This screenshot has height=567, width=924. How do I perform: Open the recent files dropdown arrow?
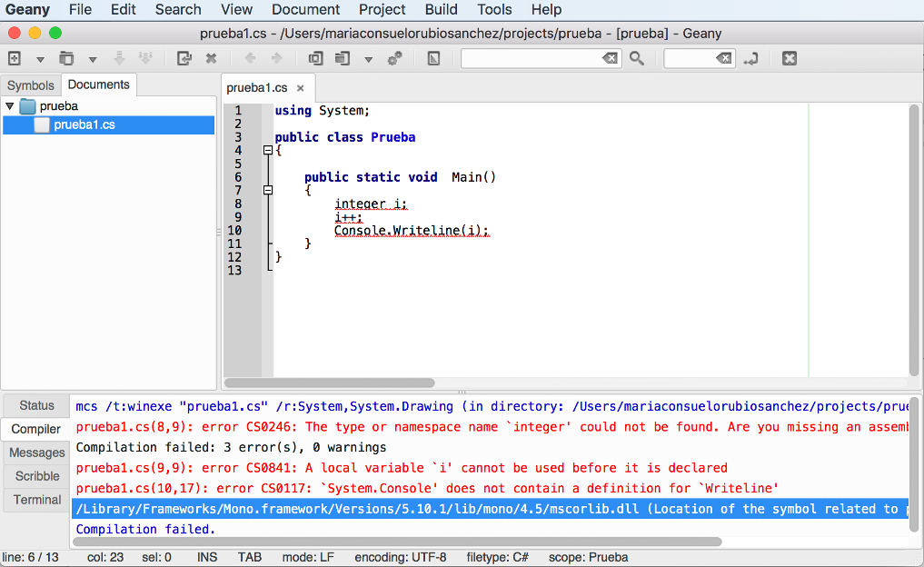pos(93,59)
